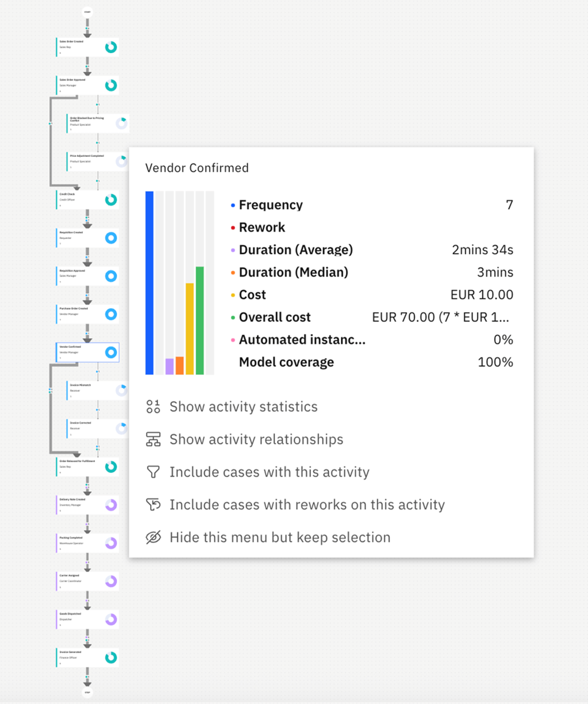Select "Include cases with reworks on this activity"
This screenshot has width=588, height=704.
click(x=307, y=504)
